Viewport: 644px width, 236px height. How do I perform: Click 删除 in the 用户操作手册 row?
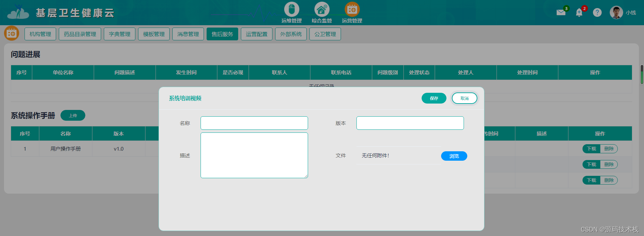click(609, 149)
